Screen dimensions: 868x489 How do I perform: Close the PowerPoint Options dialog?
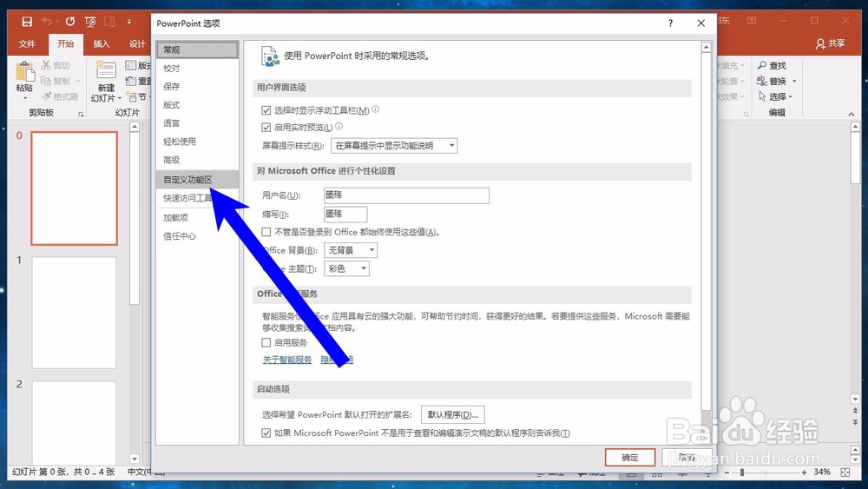click(x=700, y=23)
